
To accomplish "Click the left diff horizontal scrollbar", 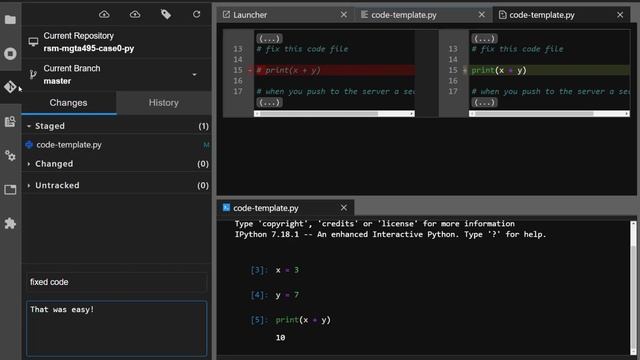I will coord(334,114).
